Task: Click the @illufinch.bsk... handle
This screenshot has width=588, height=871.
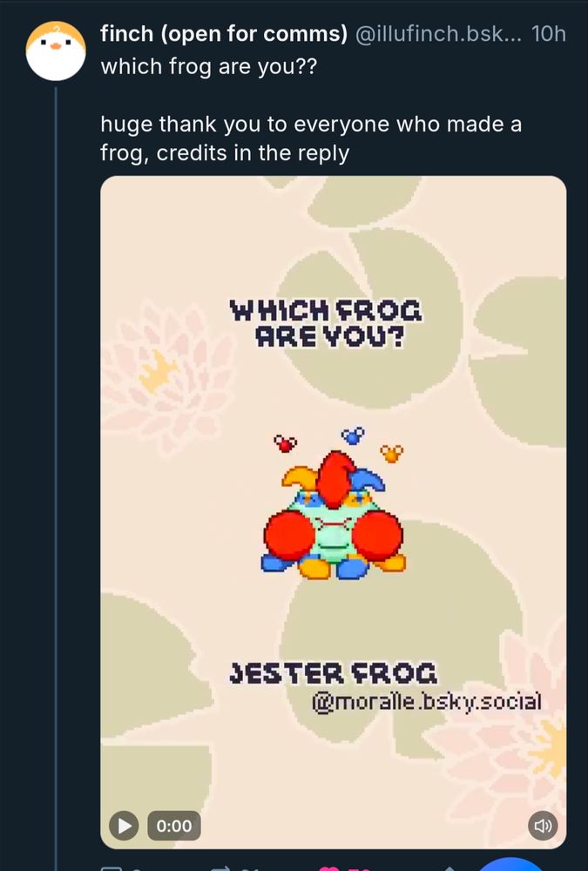Action: (x=439, y=35)
